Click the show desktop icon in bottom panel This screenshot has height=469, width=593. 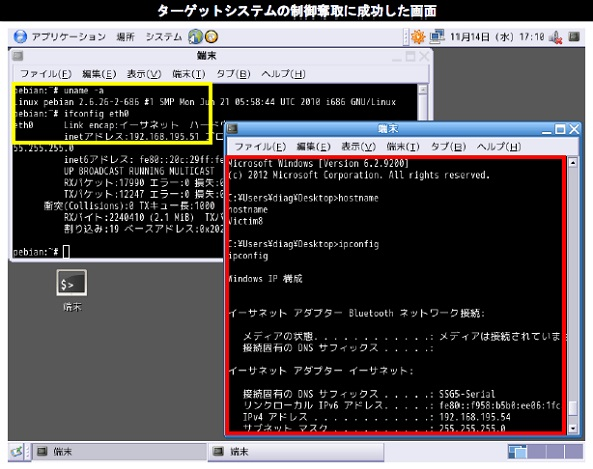point(16,451)
